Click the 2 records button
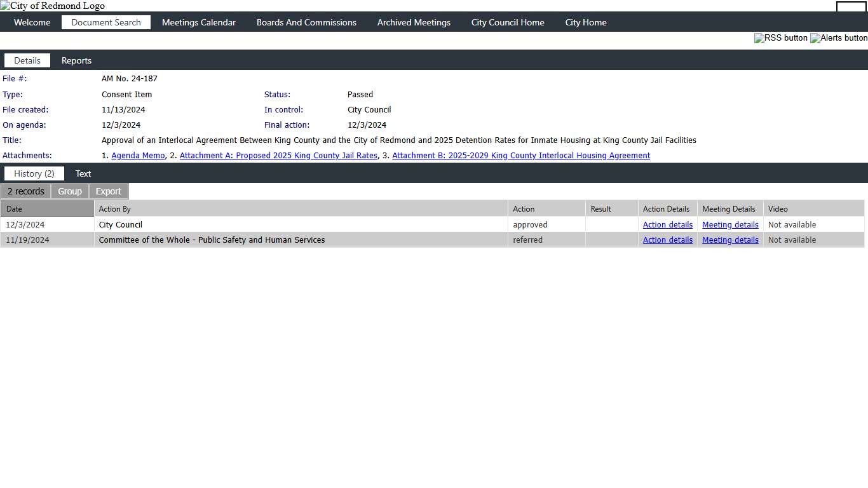The image size is (868, 488). coord(26,191)
